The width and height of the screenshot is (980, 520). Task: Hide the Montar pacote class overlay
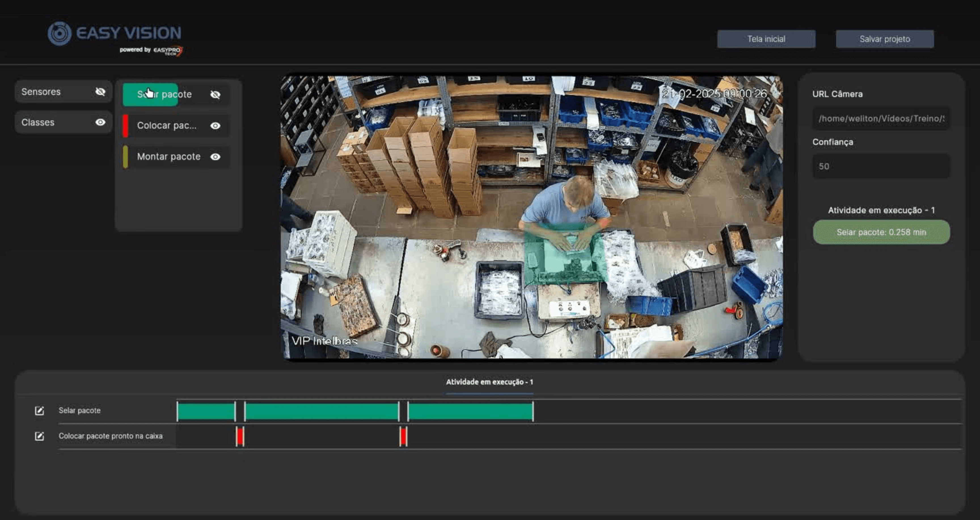[x=215, y=157]
